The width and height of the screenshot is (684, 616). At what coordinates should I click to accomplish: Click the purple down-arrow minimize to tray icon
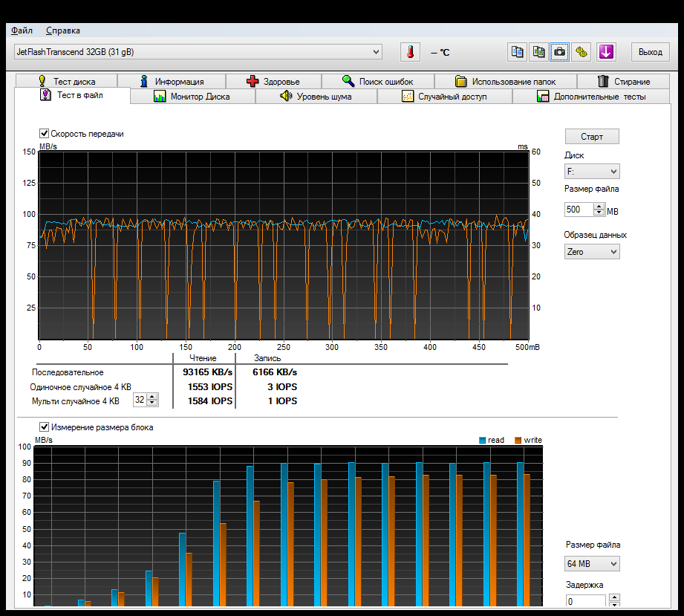click(x=606, y=52)
